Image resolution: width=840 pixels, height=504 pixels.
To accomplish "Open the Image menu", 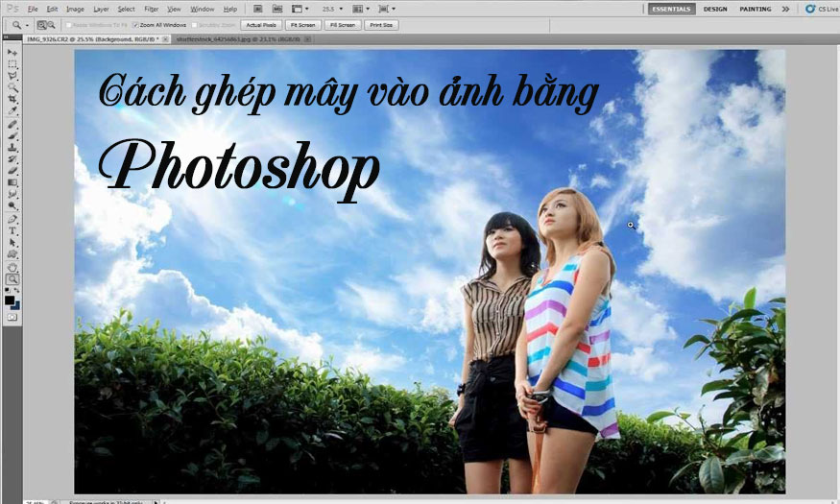I will tap(75, 9).
